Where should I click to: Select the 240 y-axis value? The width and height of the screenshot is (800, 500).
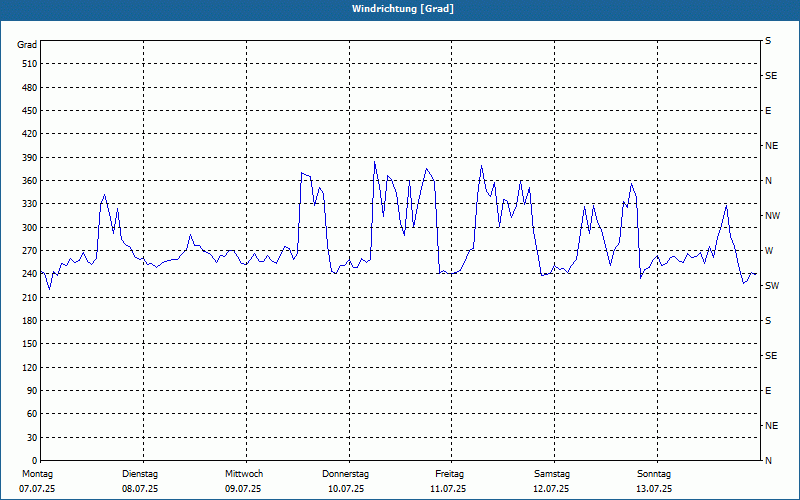30,274
